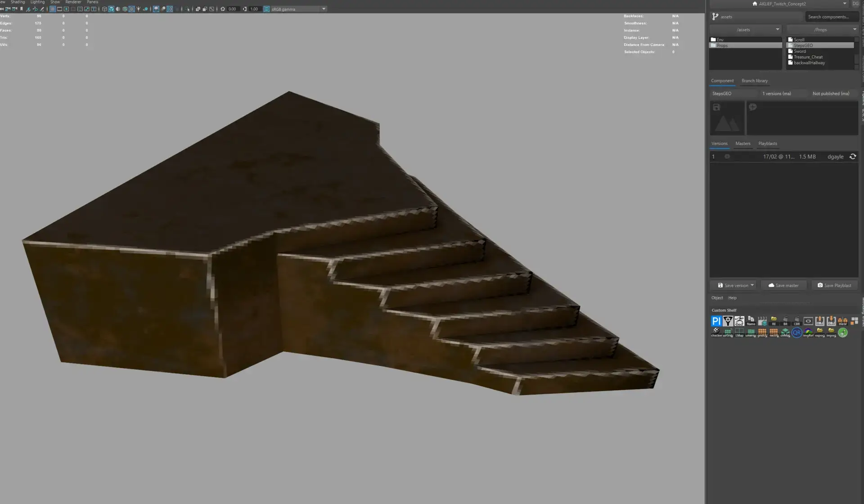864x504 pixels.
Task: Launch the GoZ shelf tool
Action: point(739,321)
